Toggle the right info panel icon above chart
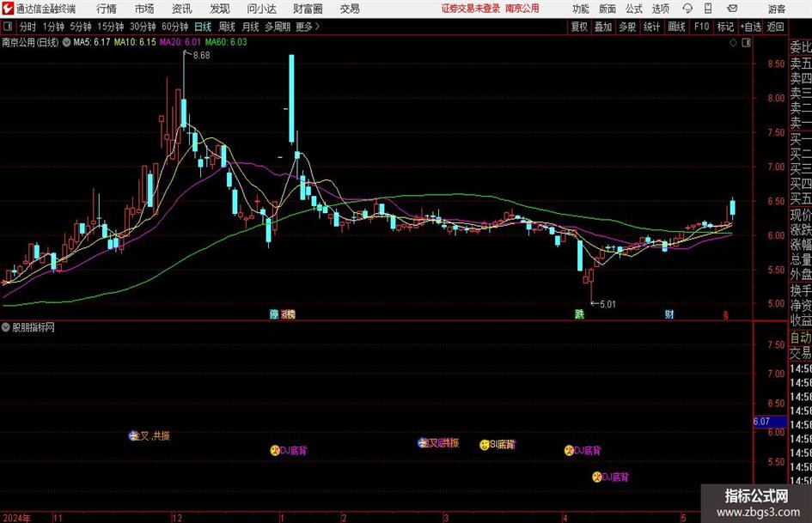 (746, 42)
